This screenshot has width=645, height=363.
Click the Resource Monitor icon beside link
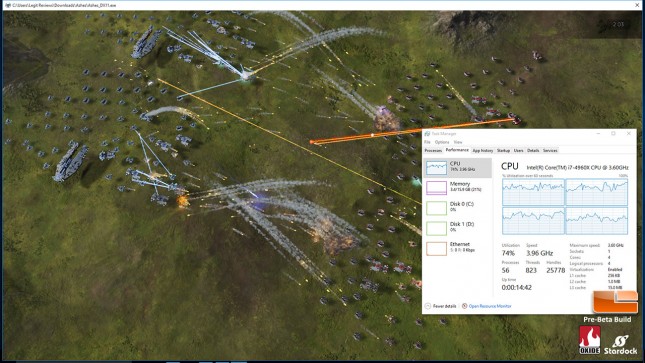(464, 306)
